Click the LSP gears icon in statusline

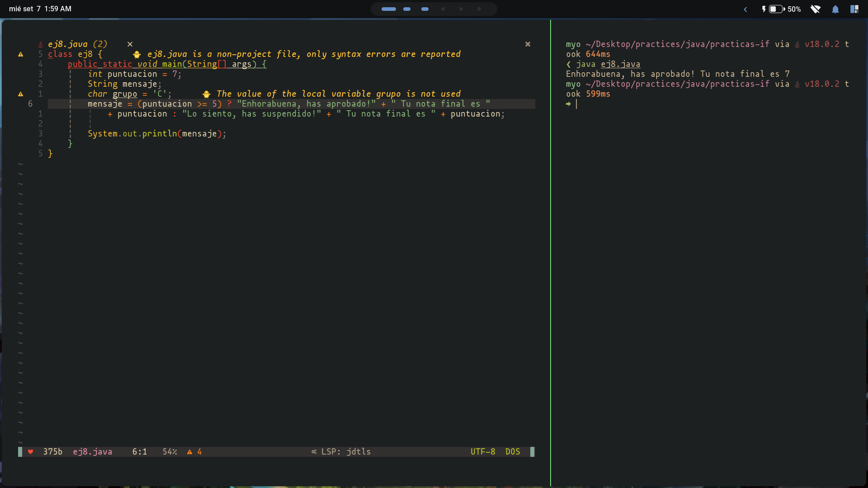(314, 451)
